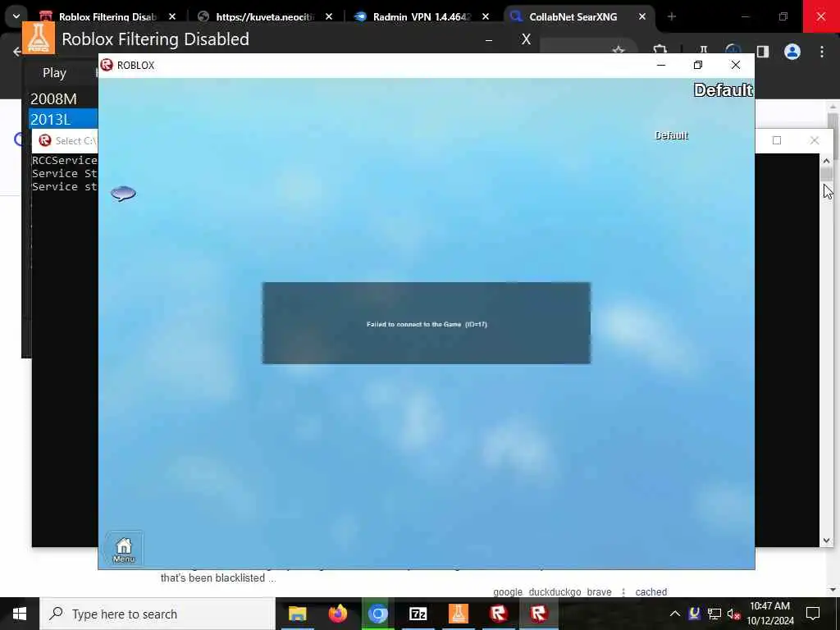Open the flask launcher taskbar icon

(458, 614)
